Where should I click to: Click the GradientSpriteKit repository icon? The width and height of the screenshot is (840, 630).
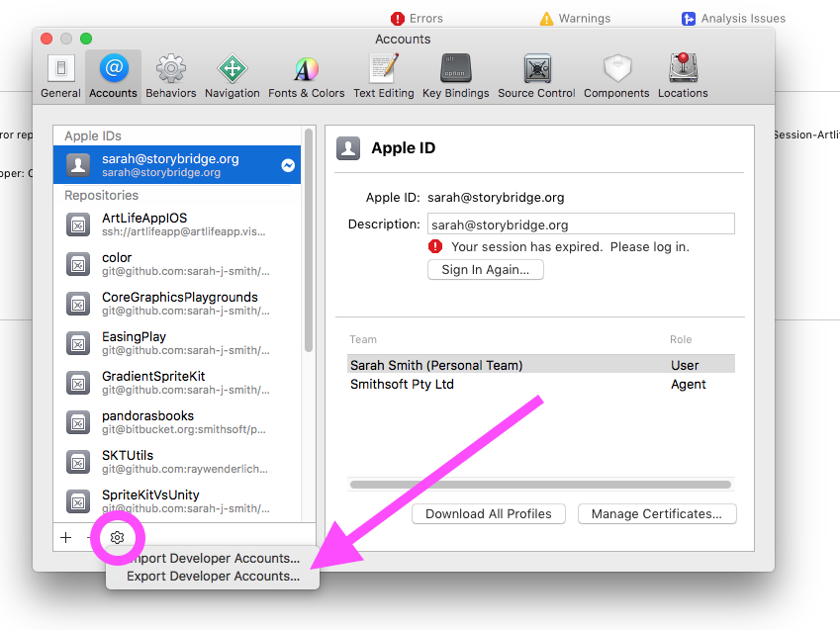78,383
